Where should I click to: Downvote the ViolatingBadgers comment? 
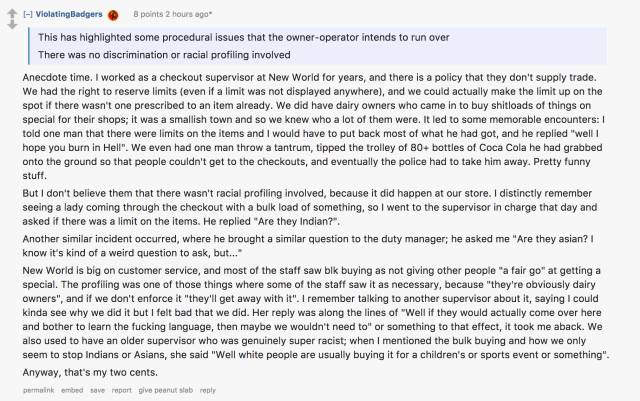[x=12, y=24]
